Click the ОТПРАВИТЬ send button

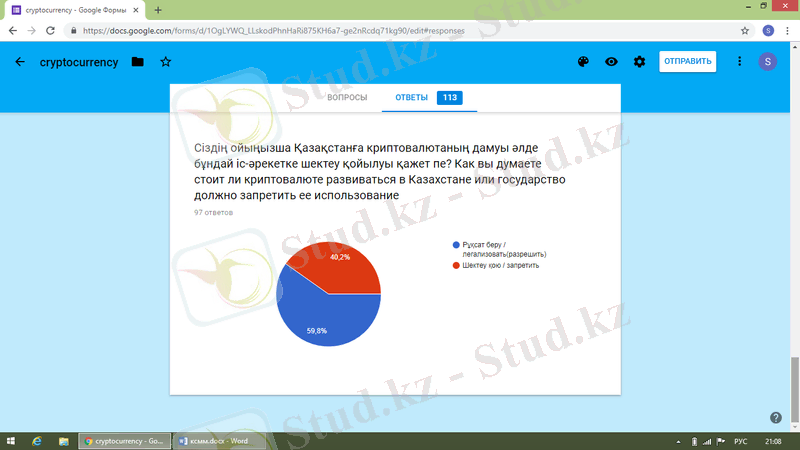tap(687, 61)
